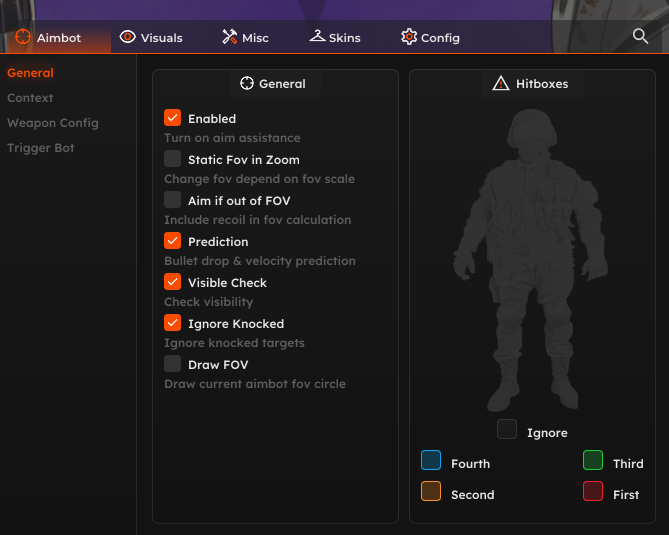Switch to Weapon Config in sidebar

pyautogui.click(x=53, y=123)
